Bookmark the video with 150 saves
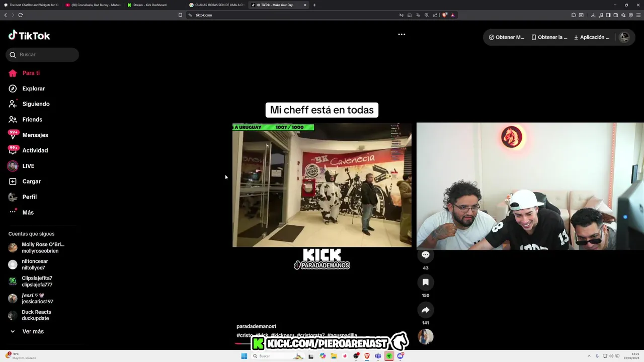Screen dimensions: 644x362 pos(425,282)
